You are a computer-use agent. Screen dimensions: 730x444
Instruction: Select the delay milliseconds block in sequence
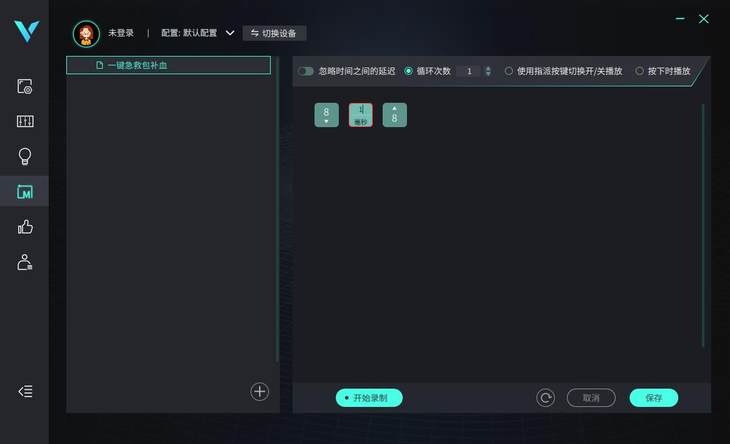pos(361,115)
